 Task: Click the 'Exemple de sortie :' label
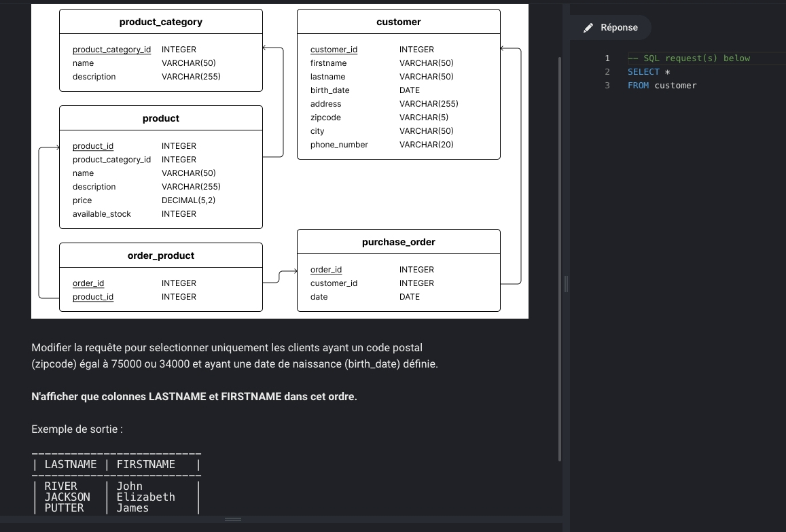(77, 429)
